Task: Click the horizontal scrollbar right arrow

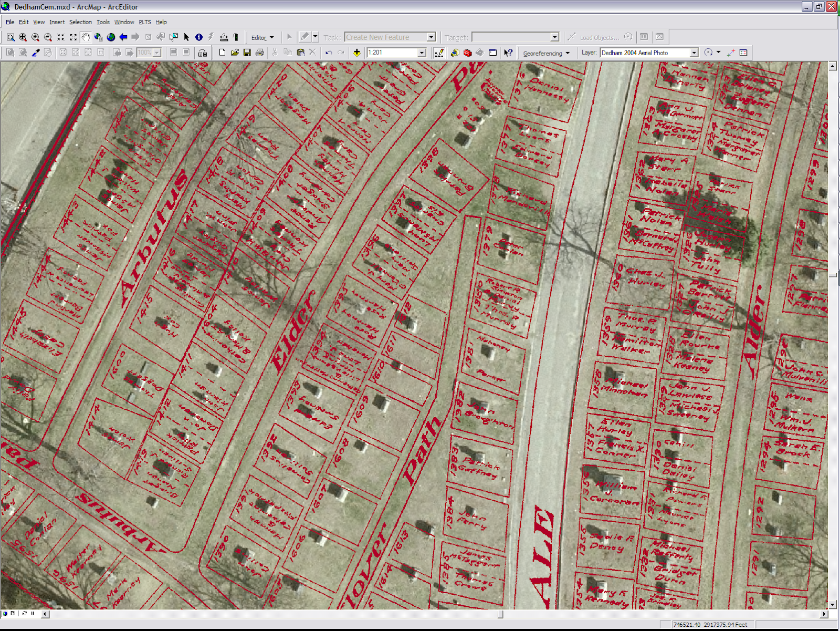Action: point(824,614)
